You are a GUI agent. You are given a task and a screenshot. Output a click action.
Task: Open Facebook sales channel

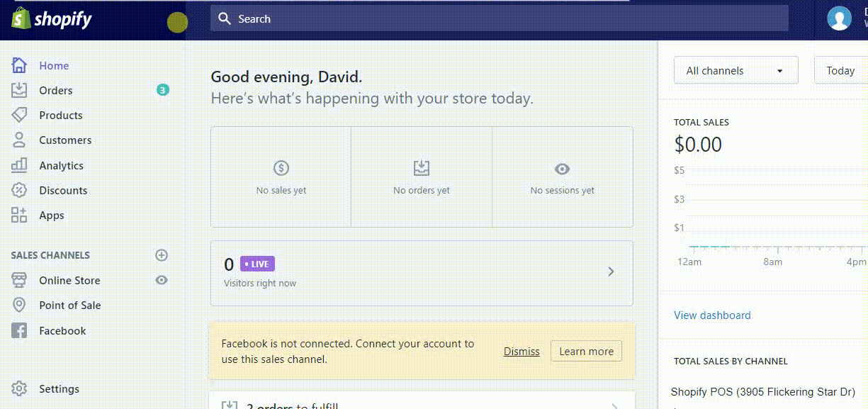[62, 330]
